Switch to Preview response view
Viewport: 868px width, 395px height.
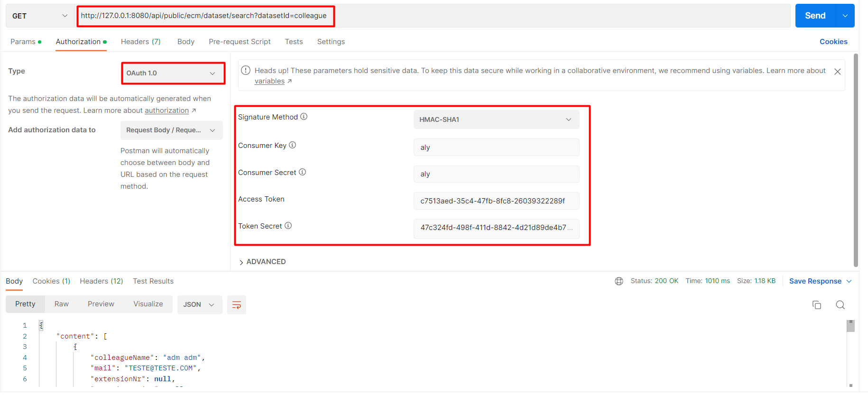coord(101,304)
